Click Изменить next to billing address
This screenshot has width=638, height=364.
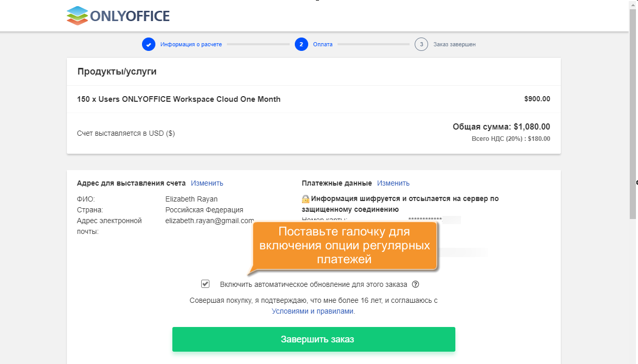(x=207, y=183)
